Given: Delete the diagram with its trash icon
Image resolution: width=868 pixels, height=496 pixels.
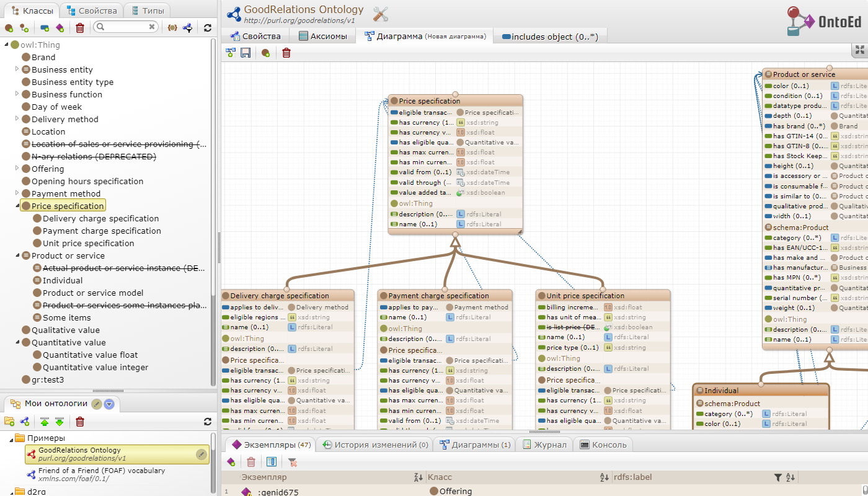Looking at the screenshot, I should tap(286, 53).
